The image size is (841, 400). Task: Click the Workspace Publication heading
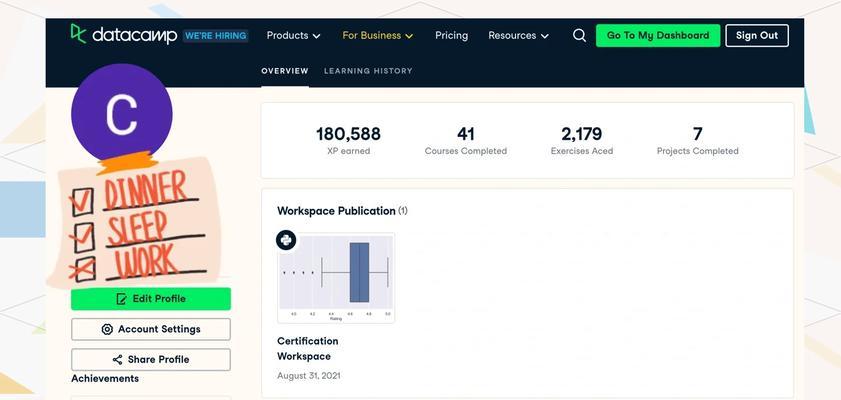(x=342, y=211)
